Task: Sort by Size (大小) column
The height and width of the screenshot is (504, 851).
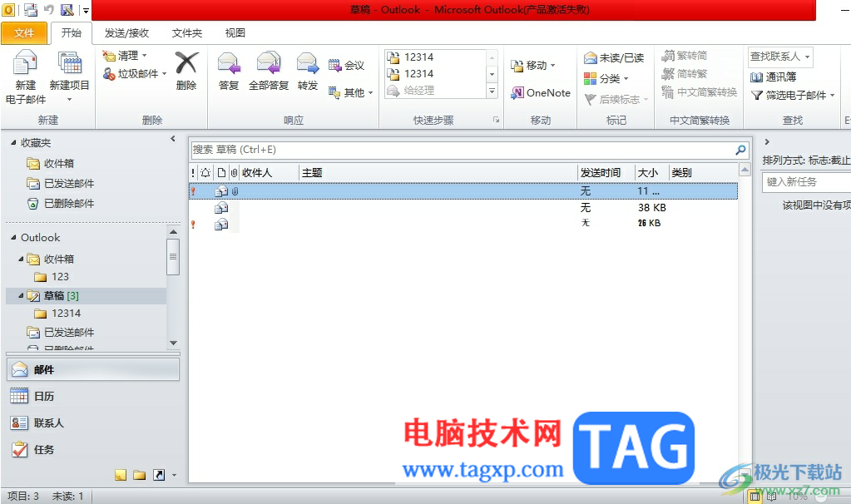Action: pyautogui.click(x=651, y=172)
